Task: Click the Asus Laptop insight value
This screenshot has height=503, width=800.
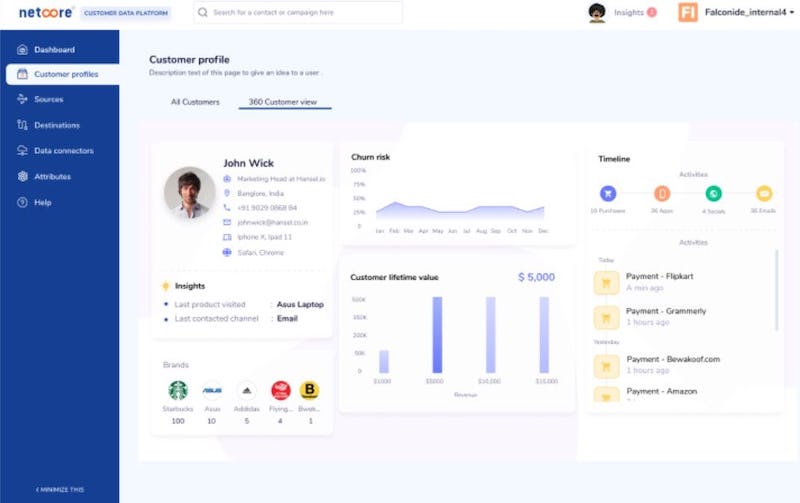Action: click(x=300, y=305)
